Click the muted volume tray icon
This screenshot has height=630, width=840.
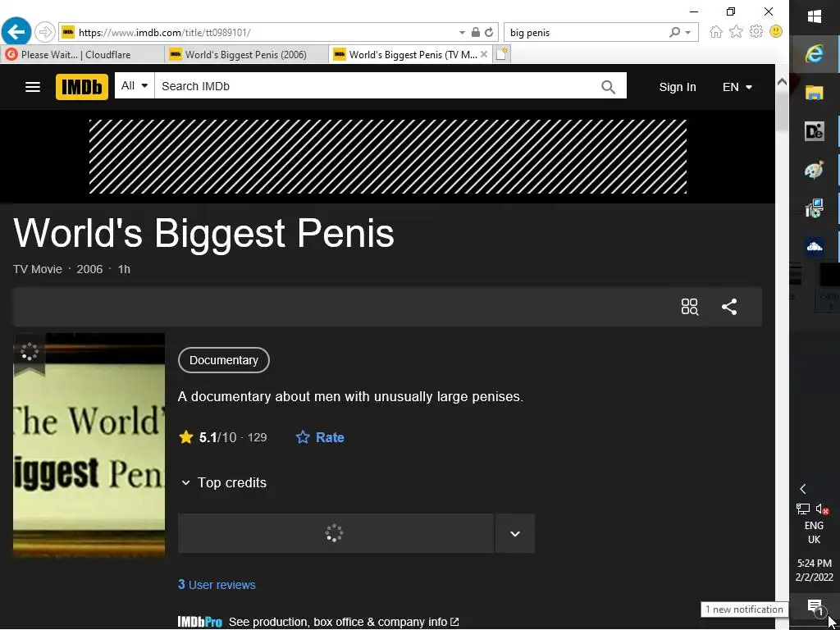pos(822,509)
